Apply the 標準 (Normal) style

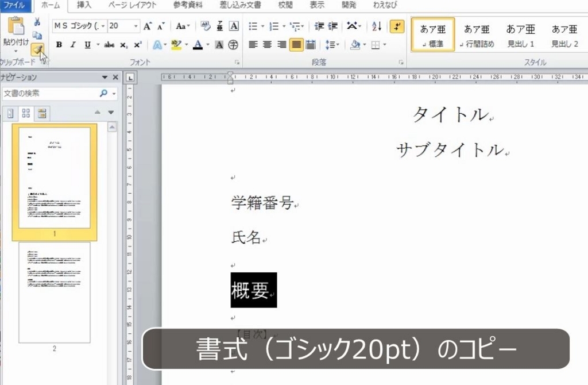(x=433, y=34)
